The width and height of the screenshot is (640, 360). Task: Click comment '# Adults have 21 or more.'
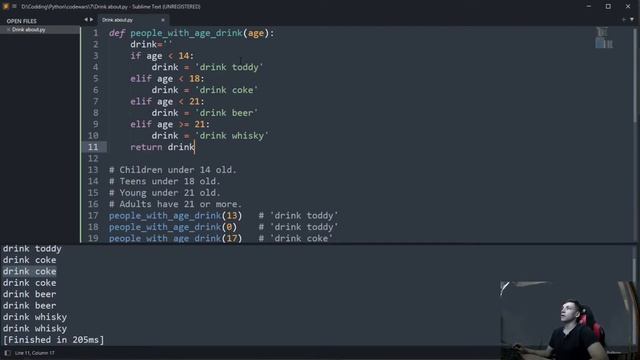tap(176, 204)
